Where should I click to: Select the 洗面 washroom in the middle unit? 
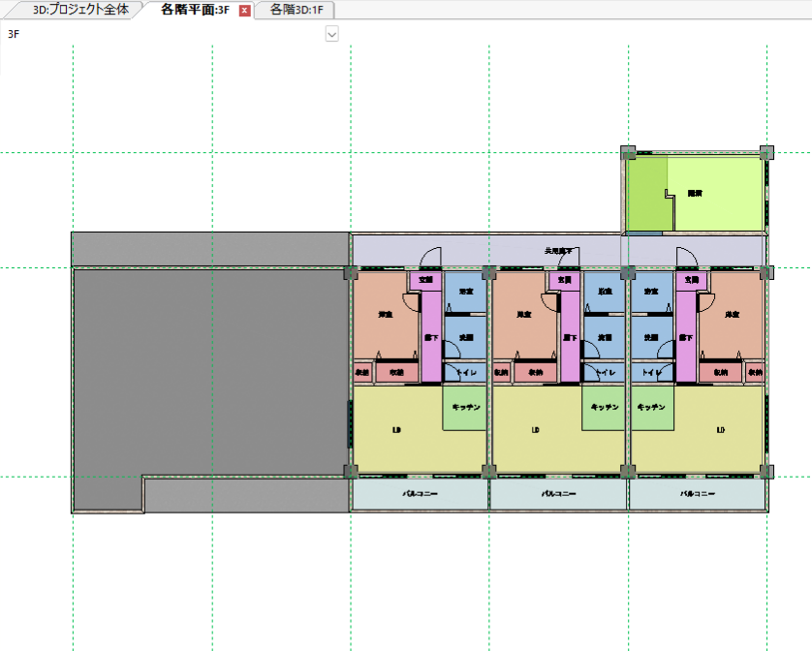point(604,338)
